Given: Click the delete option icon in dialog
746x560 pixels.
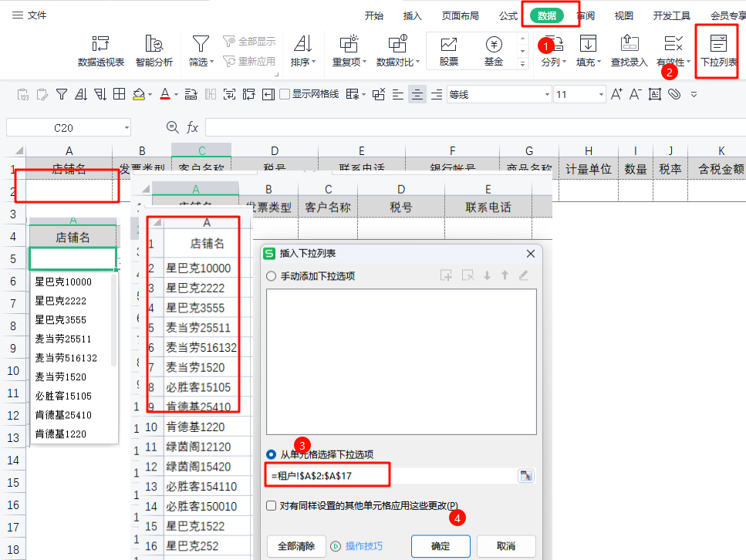Looking at the screenshot, I should point(468,275).
